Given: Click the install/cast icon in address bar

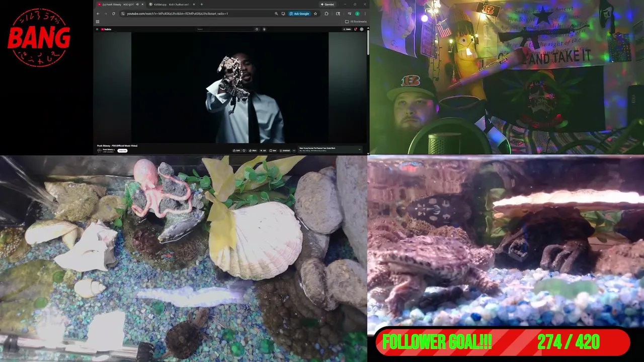Looking at the screenshot, I should click(x=283, y=14).
